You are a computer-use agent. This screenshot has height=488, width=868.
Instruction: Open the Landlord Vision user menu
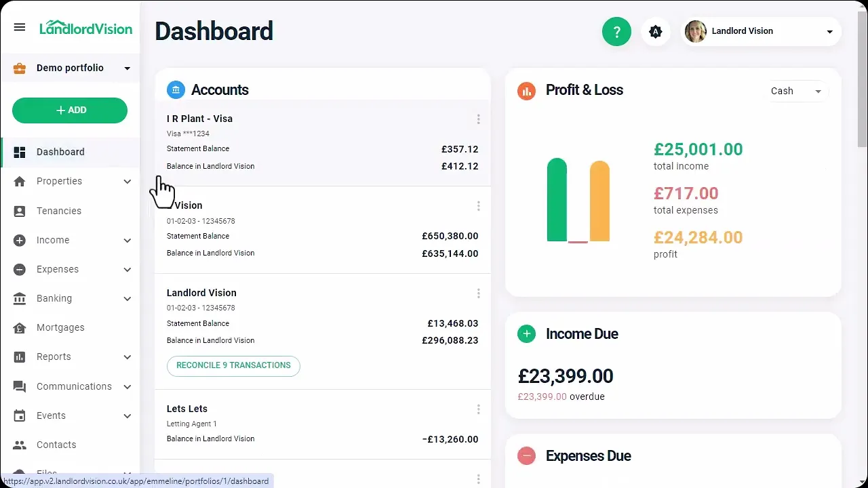tap(761, 32)
